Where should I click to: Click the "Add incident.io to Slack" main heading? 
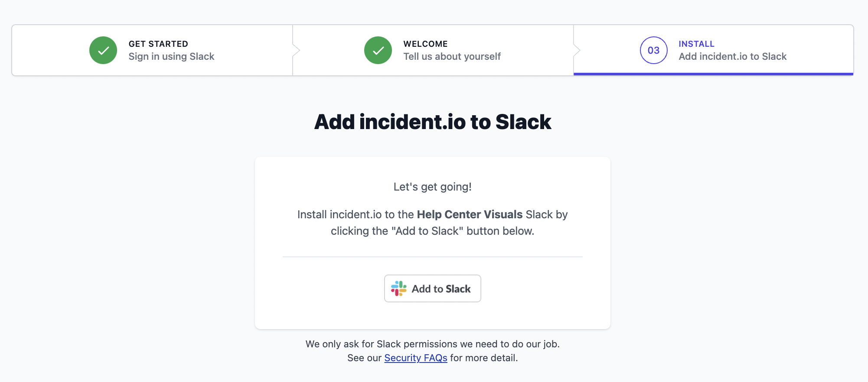433,122
